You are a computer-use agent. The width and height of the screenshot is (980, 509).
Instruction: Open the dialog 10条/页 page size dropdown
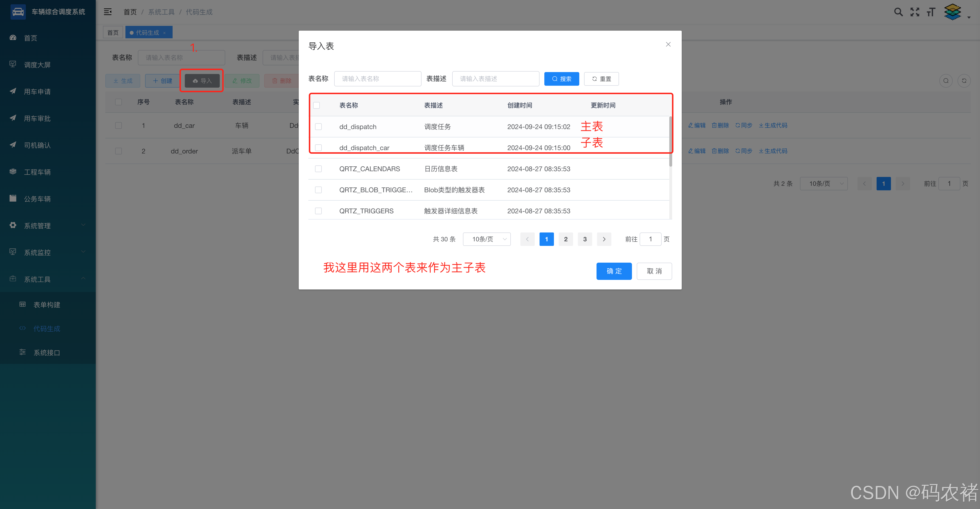point(487,239)
